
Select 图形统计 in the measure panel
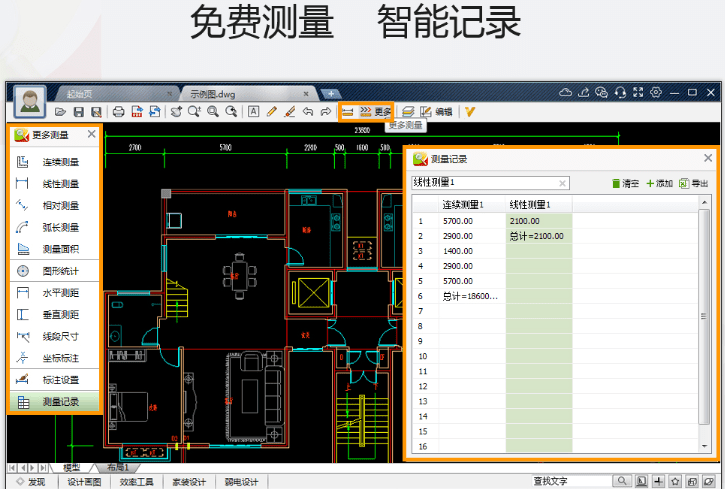[55, 271]
